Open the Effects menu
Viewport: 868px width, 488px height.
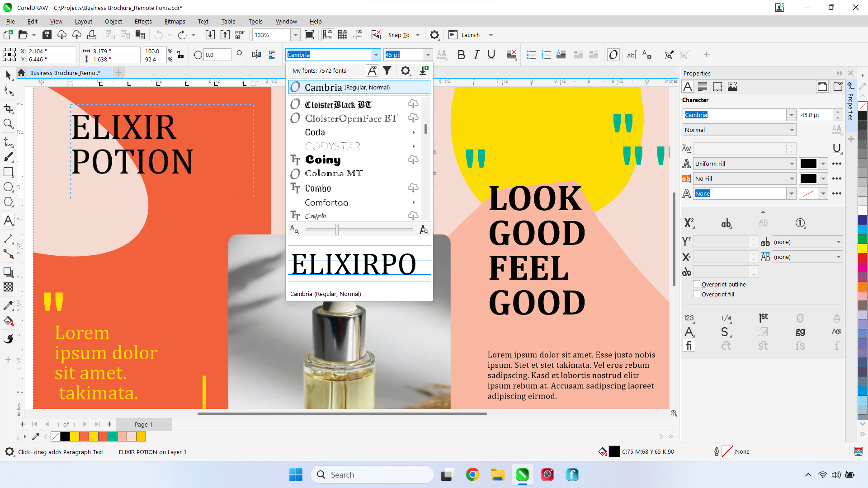(x=142, y=21)
